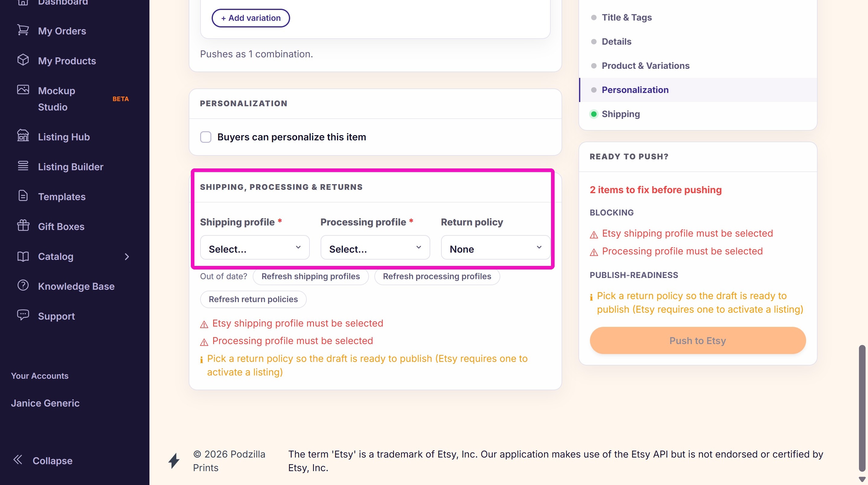This screenshot has height=485, width=868.
Task: Go to the Shipping section link
Action: tap(621, 114)
